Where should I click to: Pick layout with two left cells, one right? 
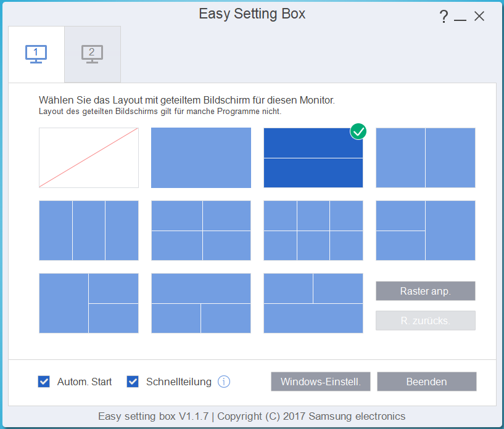pos(425,231)
